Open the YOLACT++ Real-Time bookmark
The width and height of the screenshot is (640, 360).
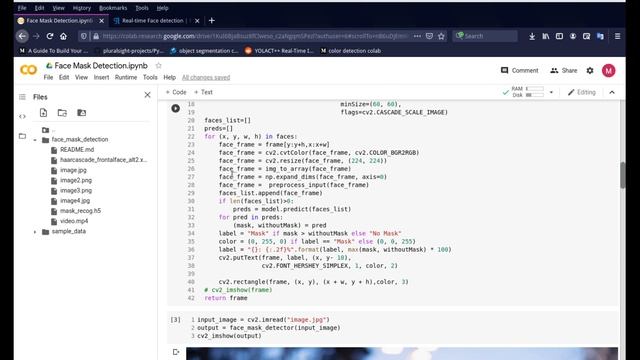(279, 51)
